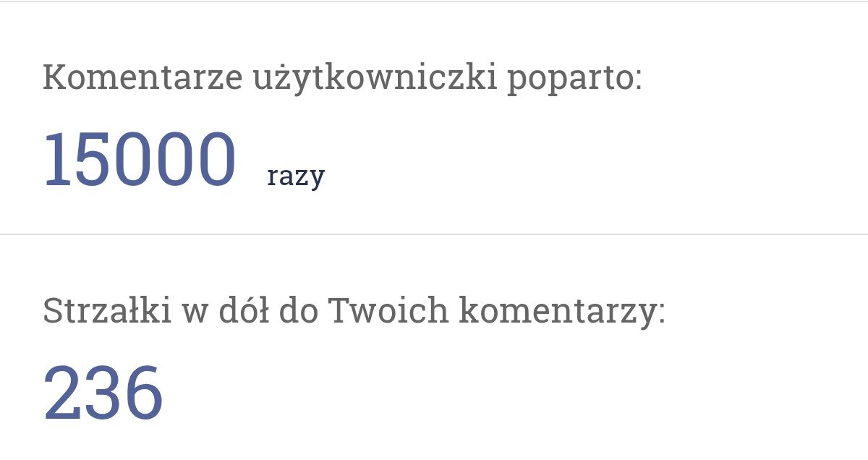Click the 236 downvote count
This screenshot has height=460, width=868.
pos(103,394)
